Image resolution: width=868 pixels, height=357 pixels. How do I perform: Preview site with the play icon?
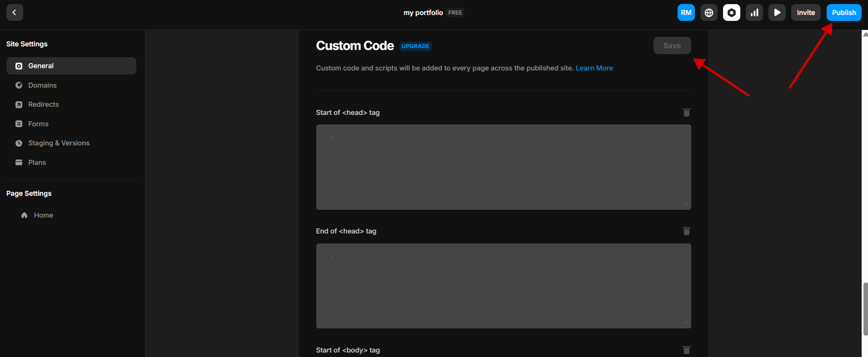coord(777,13)
